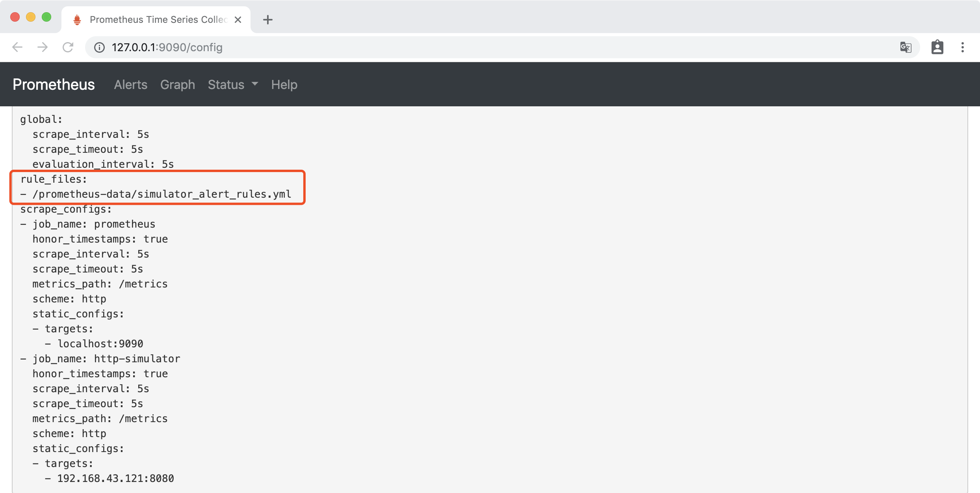This screenshot has width=980, height=493.
Task: View site information icon in address bar
Action: coord(99,47)
